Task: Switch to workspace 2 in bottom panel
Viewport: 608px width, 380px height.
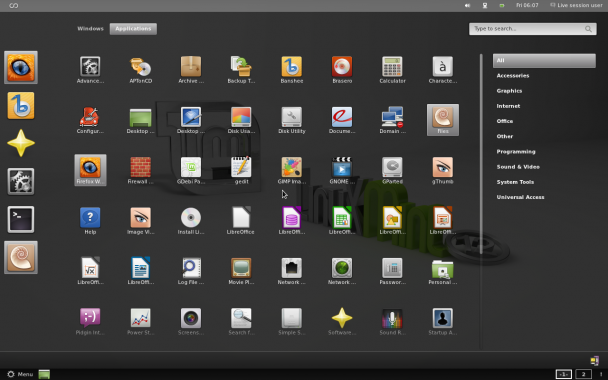Action: pos(583,374)
